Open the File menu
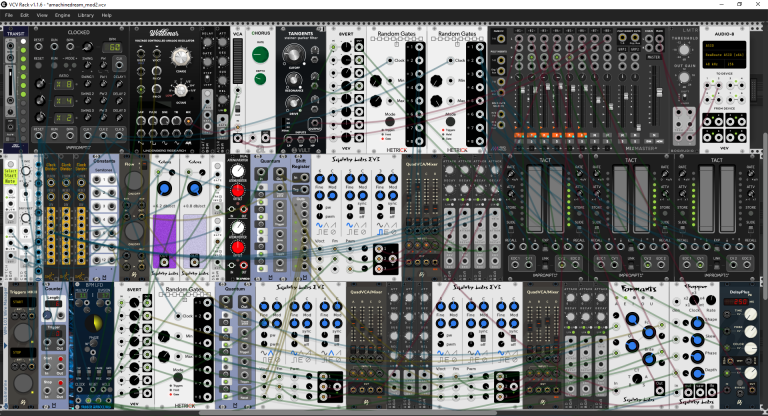768x416 pixels. click(9, 15)
